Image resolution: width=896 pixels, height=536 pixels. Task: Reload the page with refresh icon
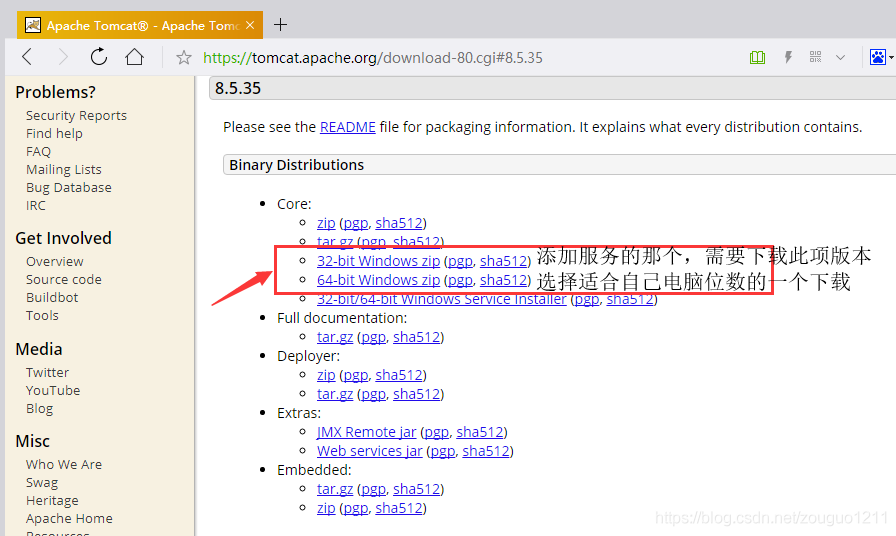(x=98, y=57)
